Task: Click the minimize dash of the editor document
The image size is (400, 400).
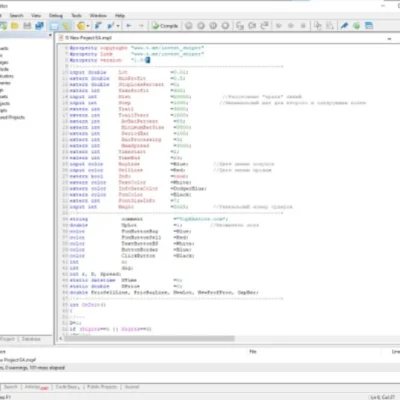Action: [x=389, y=39]
